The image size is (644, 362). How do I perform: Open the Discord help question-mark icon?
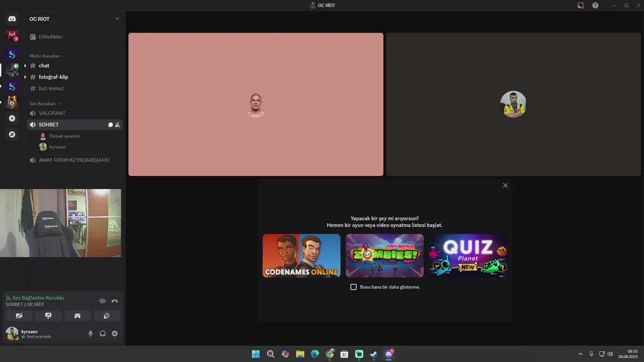point(595,6)
